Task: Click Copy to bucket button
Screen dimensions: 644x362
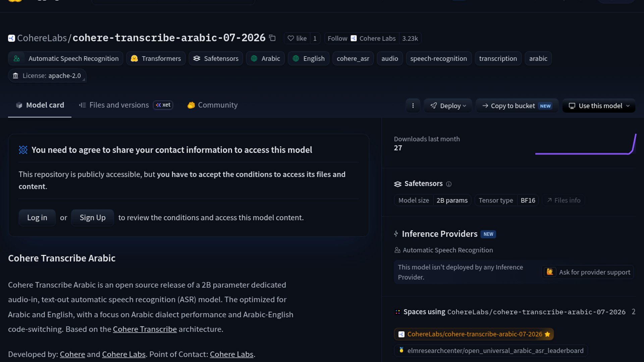Action: tap(517, 106)
